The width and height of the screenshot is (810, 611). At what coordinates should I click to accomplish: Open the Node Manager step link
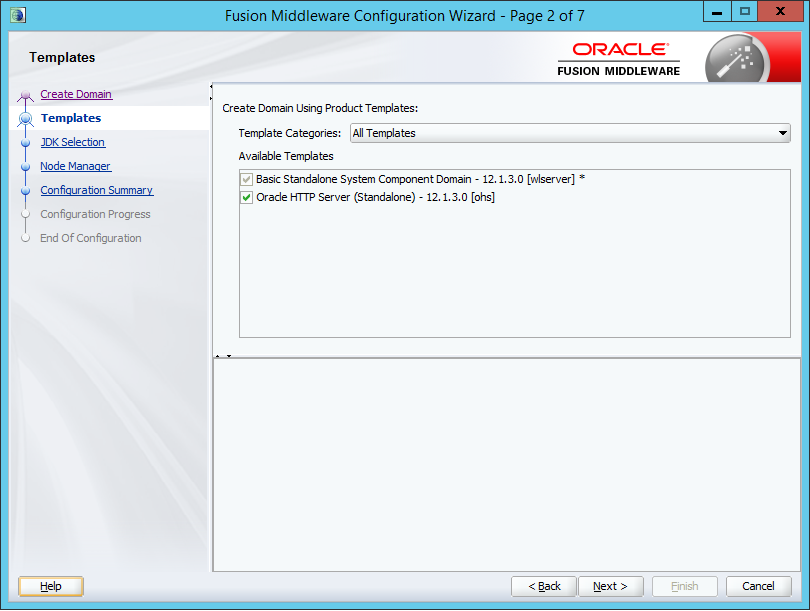pos(75,166)
